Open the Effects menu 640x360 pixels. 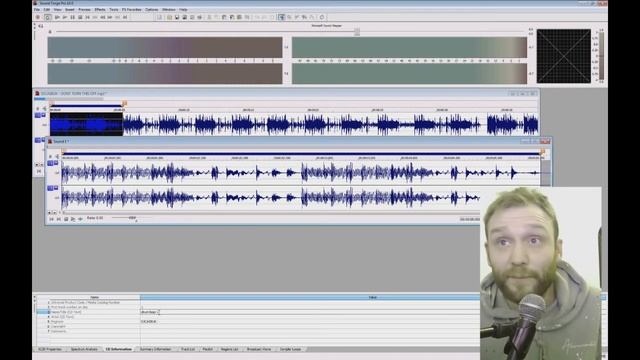(x=100, y=9)
